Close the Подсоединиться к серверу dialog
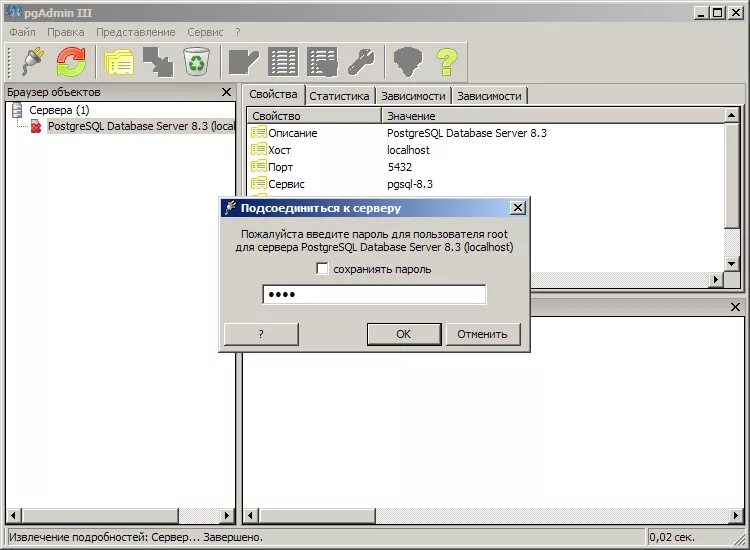This screenshot has width=750, height=550. point(518,208)
